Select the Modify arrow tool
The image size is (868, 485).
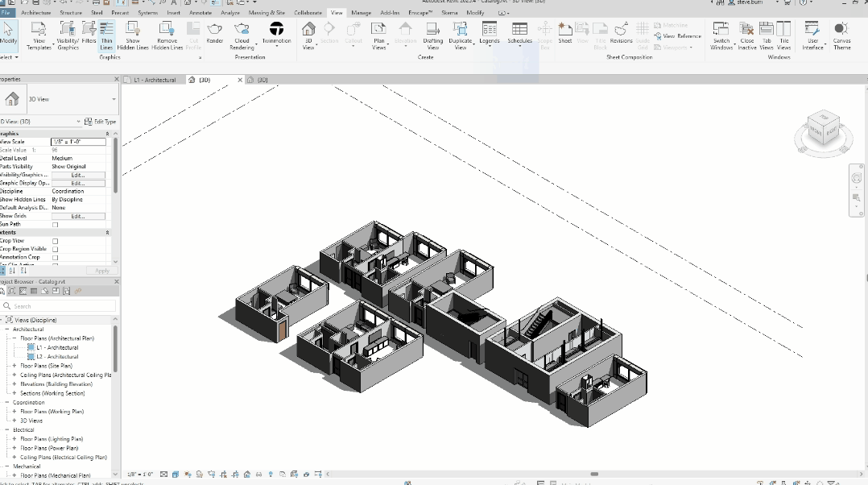(x=8, y=33)
